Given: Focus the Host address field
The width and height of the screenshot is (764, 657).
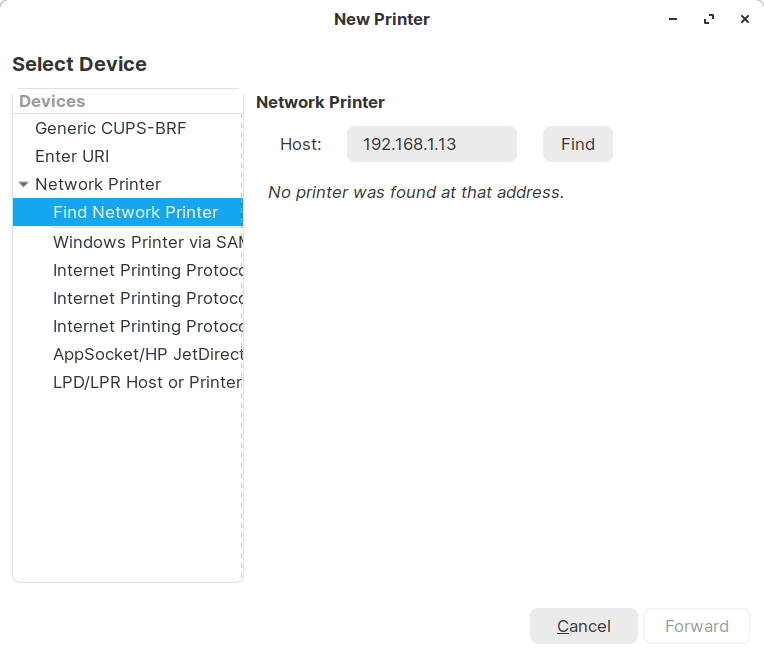Looking at the screenshot, I should [x=431, y=144].
